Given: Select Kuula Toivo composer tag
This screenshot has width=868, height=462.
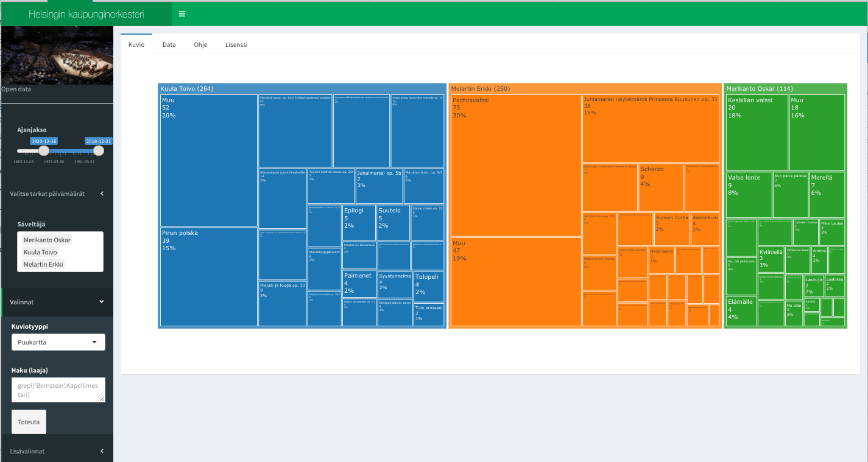Looking at the screenshot, I should point(40,252).
